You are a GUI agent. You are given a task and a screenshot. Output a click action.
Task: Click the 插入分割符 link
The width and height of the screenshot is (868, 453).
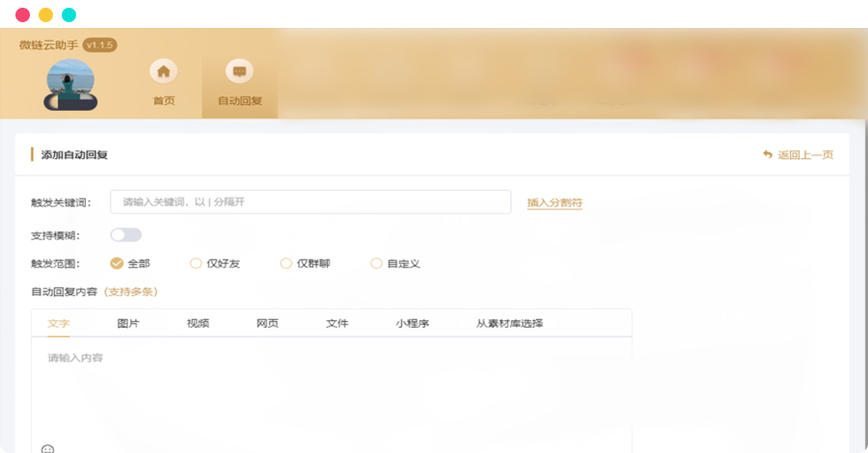coord(555,202)
